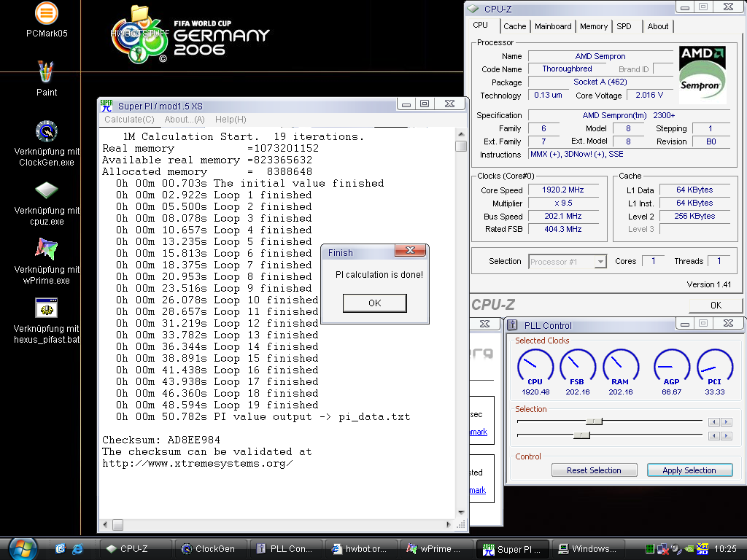Switch to the Windows taskbar button

click(x=587, y=549)
